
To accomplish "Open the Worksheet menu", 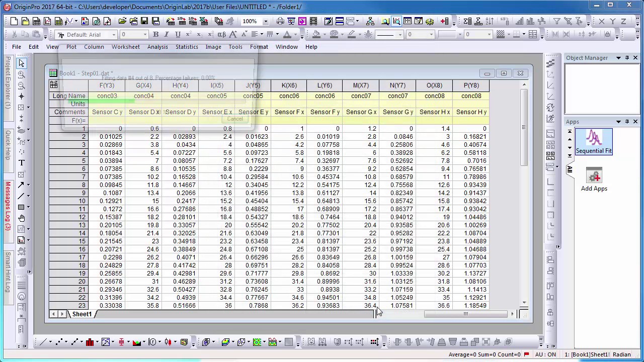I will (x=126, y=47).
